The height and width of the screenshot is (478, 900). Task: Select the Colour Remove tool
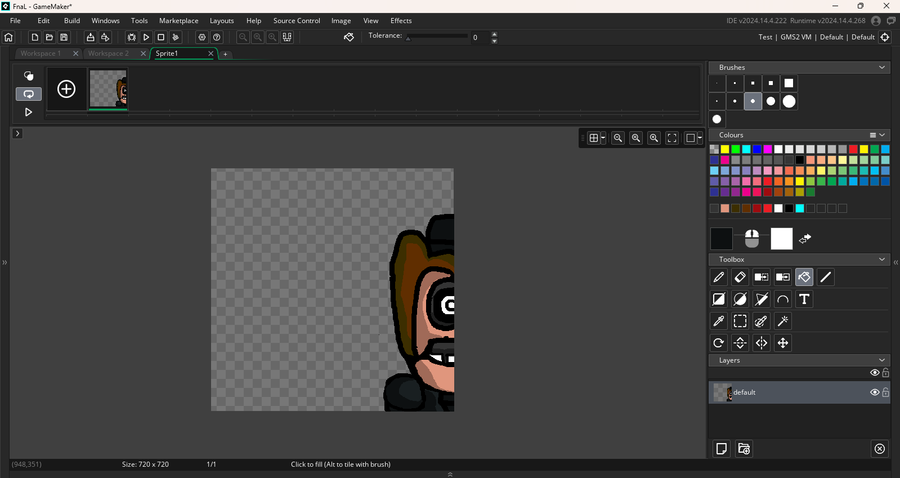783,277
